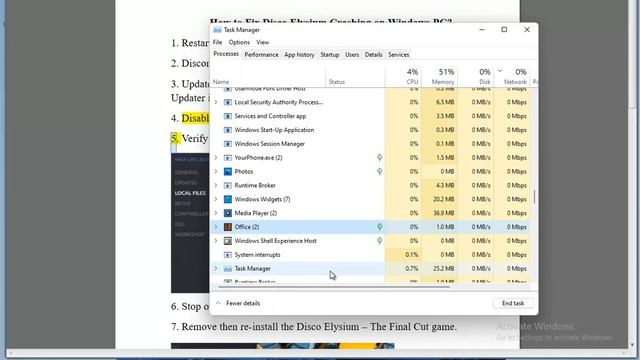Switch to the Users tab
This screenshot has height=360, width=640.
(x=352, y=55)
